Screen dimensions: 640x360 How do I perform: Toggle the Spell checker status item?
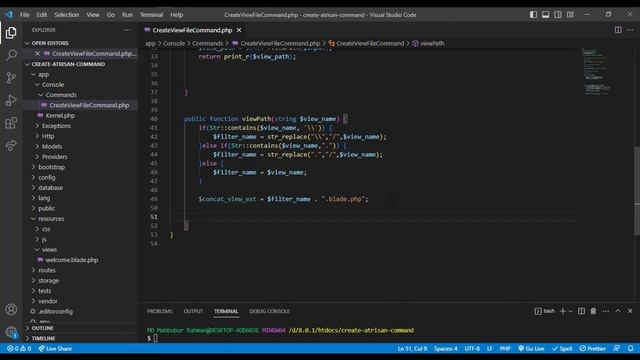click(x=562, y=349)
